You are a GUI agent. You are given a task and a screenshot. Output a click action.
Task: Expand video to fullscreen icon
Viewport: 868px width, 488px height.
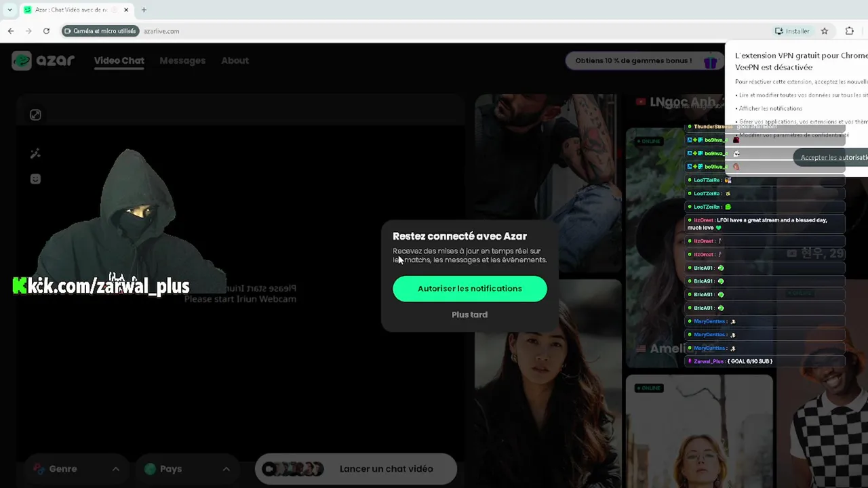35,115
